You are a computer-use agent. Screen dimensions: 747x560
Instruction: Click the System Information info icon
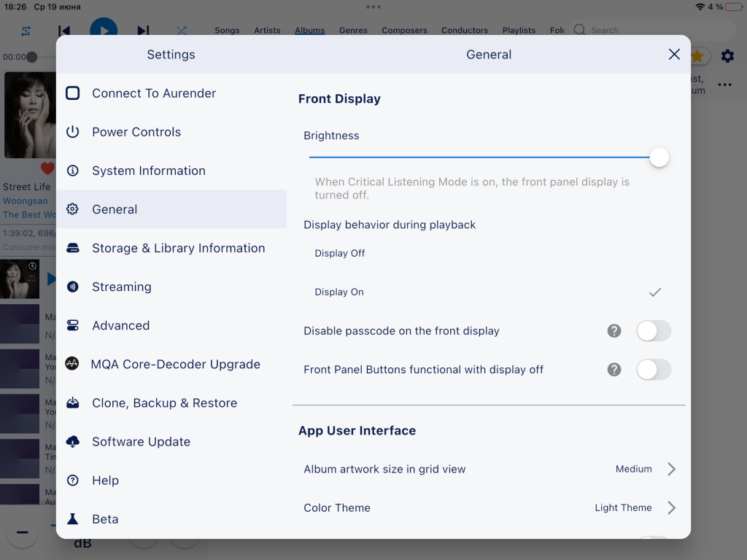click(72, 171)
